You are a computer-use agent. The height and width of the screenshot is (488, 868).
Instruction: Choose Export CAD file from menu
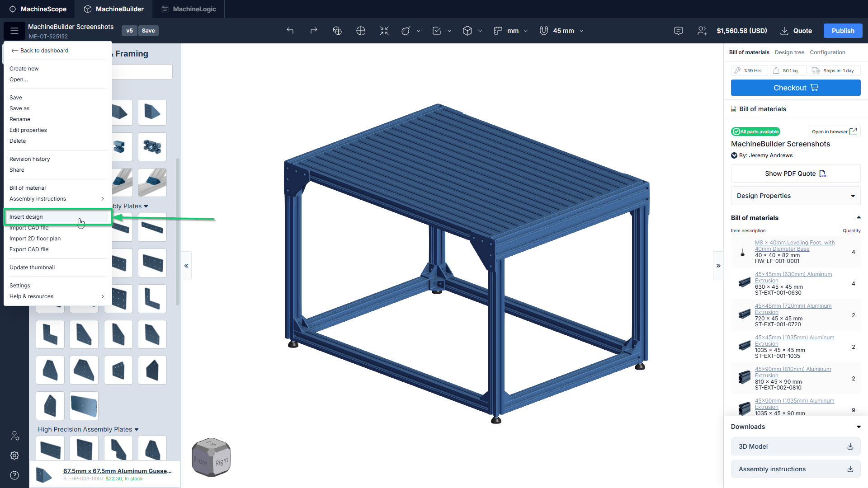click(29, 249)
